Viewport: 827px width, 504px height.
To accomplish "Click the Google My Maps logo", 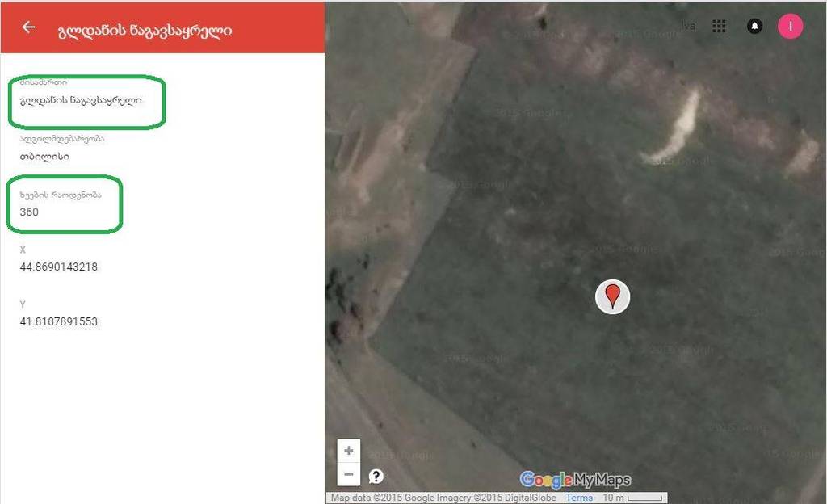I will (x=575, y=480).
